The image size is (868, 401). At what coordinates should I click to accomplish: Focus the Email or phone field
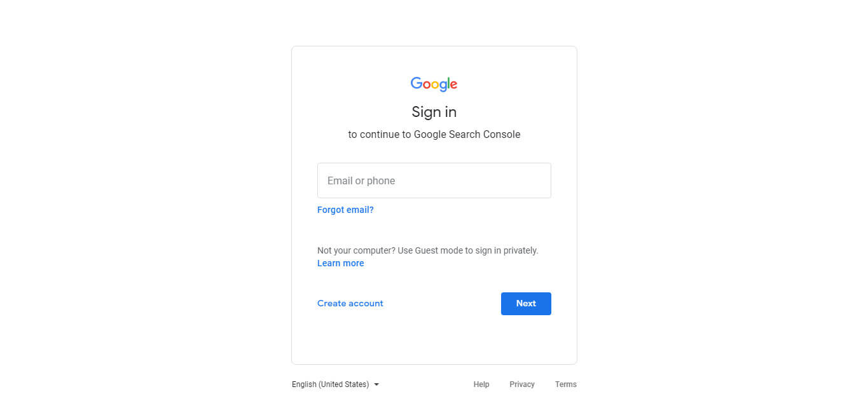[434, 180]
